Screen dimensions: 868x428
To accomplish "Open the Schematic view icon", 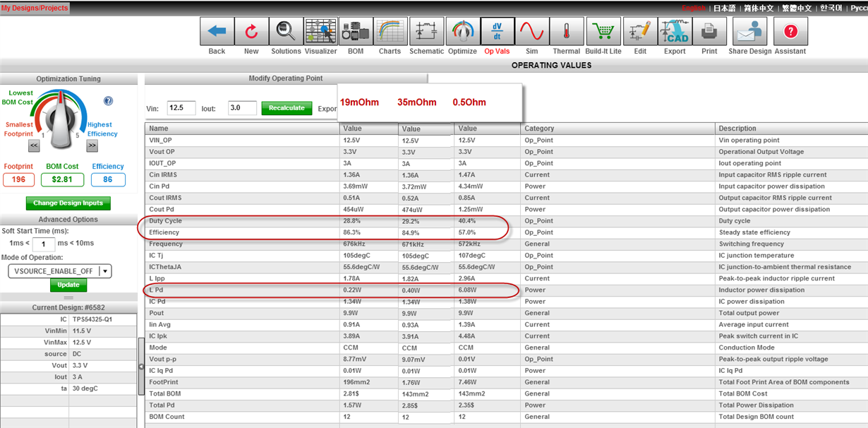I will click(426, 32).
